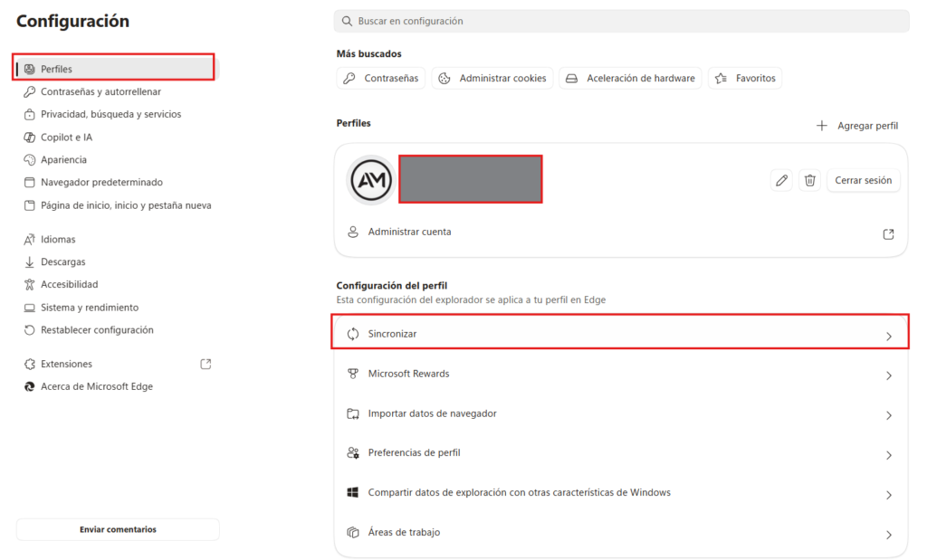Open the Administrar cookies suggestion
Viewport: 927px width, 560px height.
492,78
